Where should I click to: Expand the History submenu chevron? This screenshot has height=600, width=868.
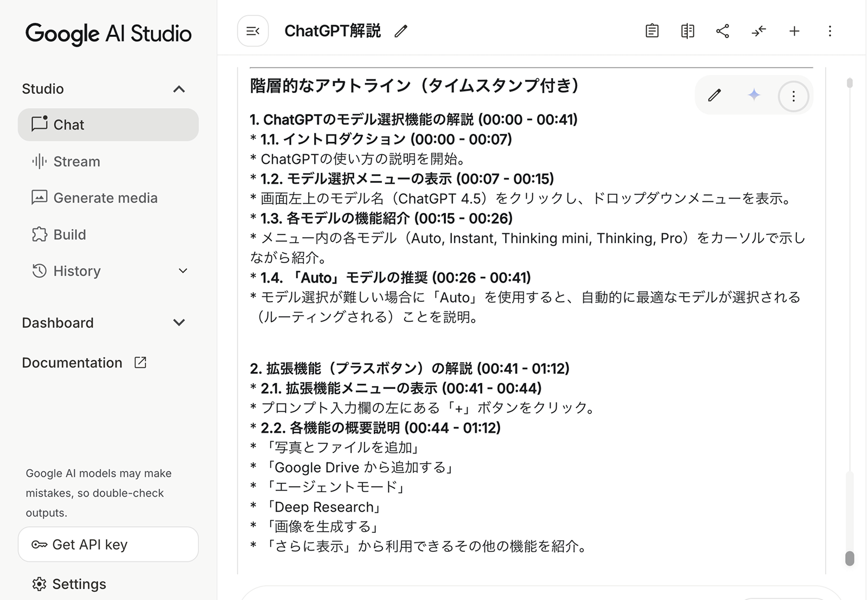click(183, 271)
